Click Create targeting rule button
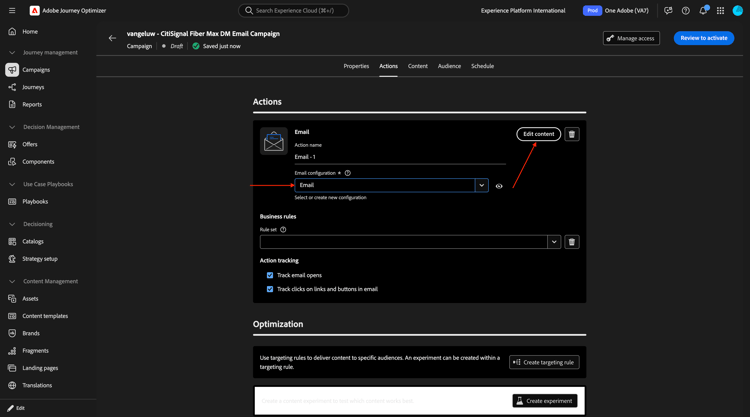Viewport: 750px width, 417px height. (x=544, y=362)
